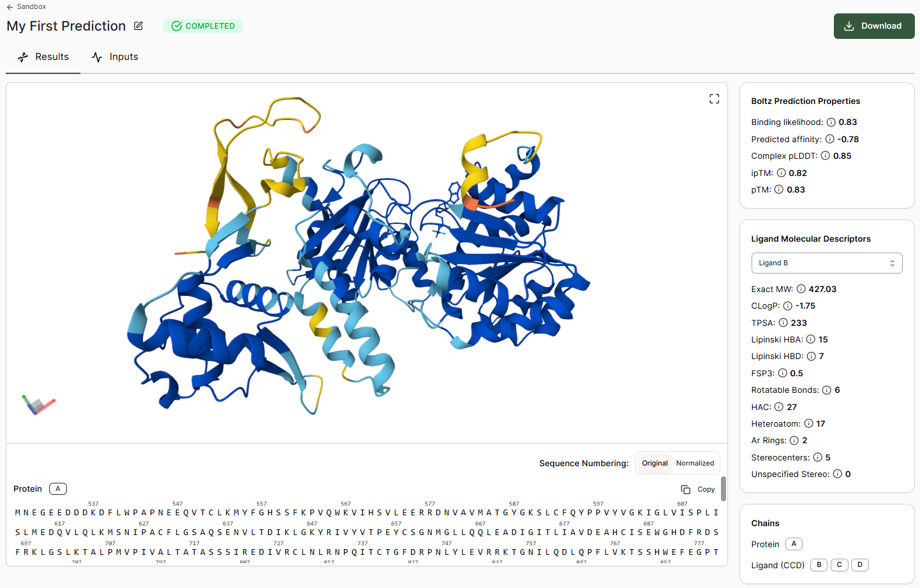This screenshot has height=588, width=920.
Task: Show info icon for Heteroatom
Action: (808, 423)
